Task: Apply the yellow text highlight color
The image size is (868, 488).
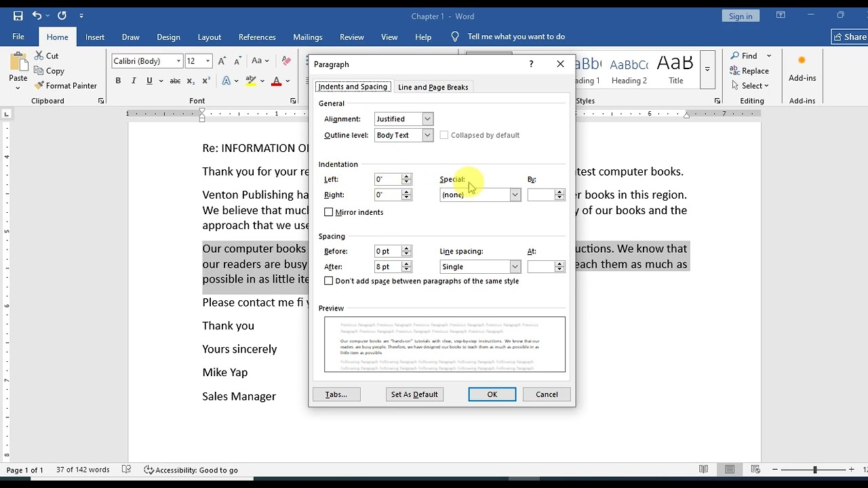Action: pos(251,81)
